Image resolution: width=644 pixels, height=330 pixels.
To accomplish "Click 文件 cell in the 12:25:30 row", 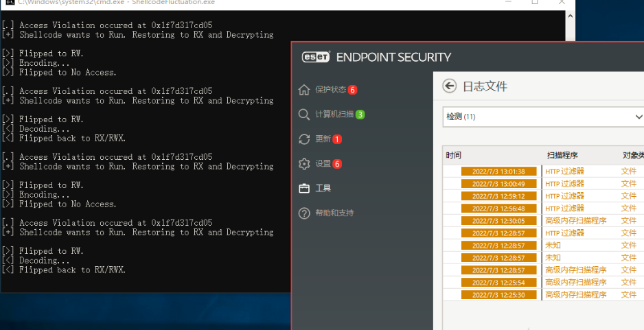I will click(629, 294).
